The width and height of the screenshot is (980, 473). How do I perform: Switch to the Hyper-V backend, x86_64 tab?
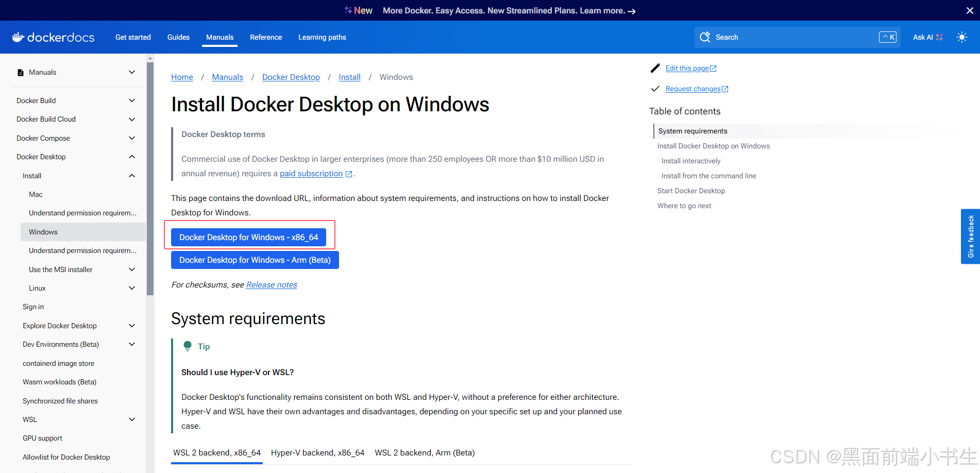pos(317,452)
